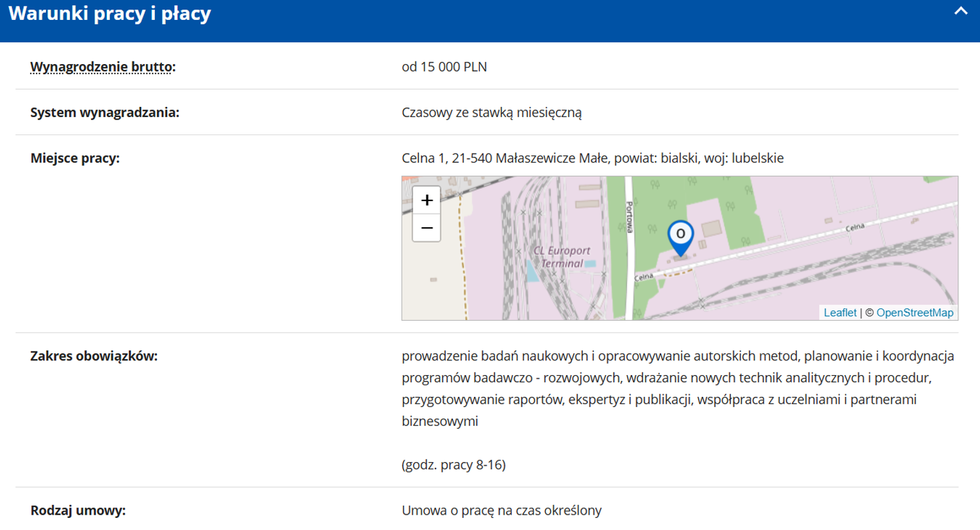Zoom in on the map
Image resolution: width=980 pixels, height=530 pixels.
coord(427,200)
